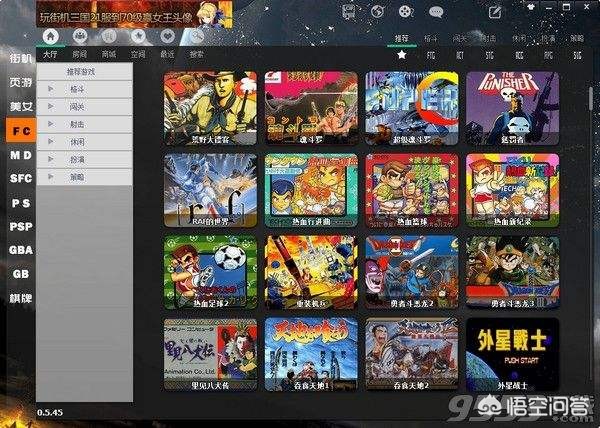Open the globe browser icon
Viewport: 600px width, 428px height.
[377, 11]
